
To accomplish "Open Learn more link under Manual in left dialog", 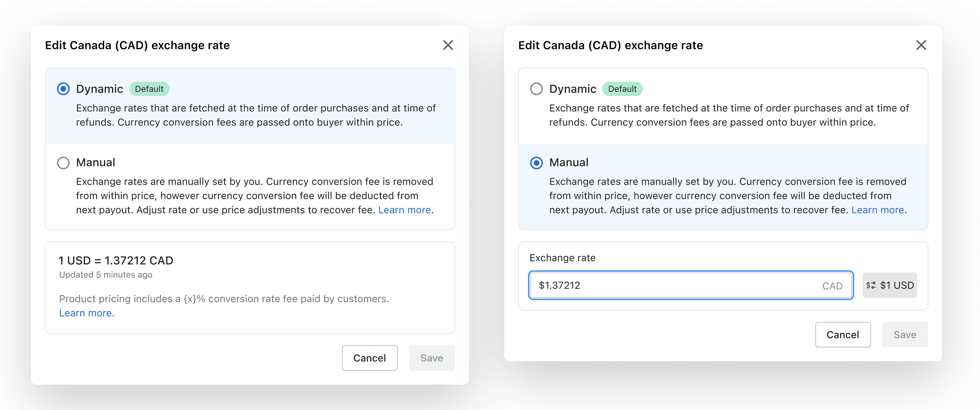I will (404, 209).
